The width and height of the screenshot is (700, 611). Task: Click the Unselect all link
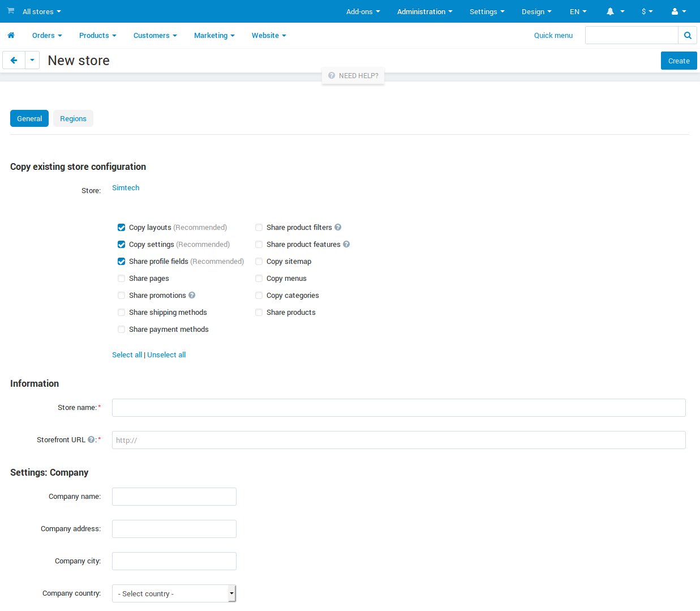pyautogui.click(x=166, y=354)
